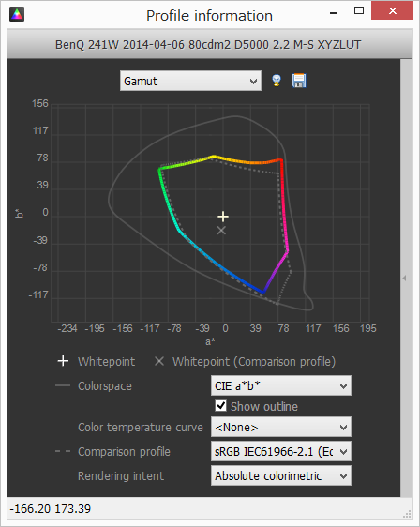
Task: Uncheck the Show outline checkbox
Action: point(220,406)
